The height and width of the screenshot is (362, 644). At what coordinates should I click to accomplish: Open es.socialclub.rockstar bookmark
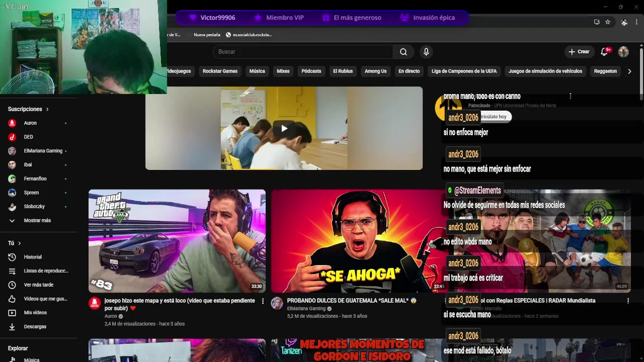pos(249,35)
